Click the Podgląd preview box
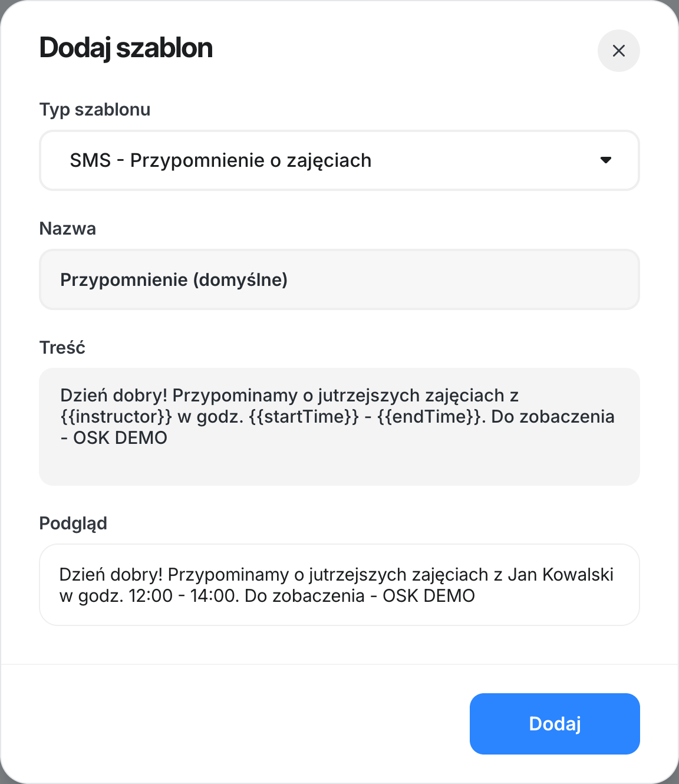 click(x=339, y=584)
